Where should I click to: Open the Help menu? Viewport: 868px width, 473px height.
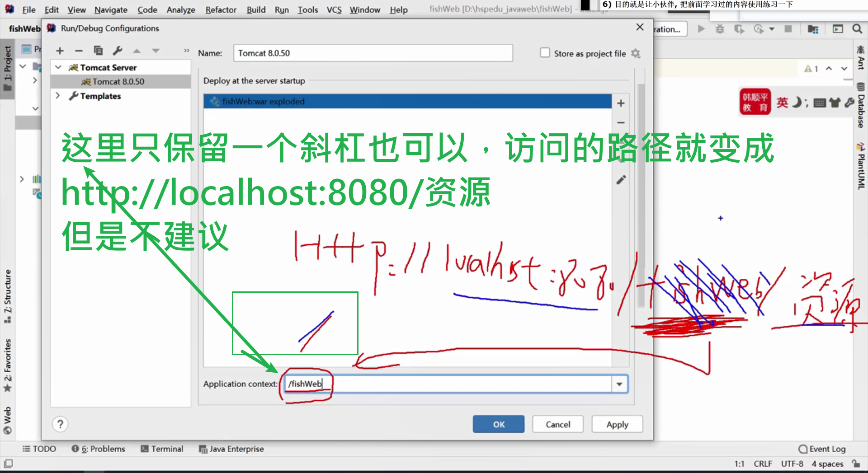399,9
